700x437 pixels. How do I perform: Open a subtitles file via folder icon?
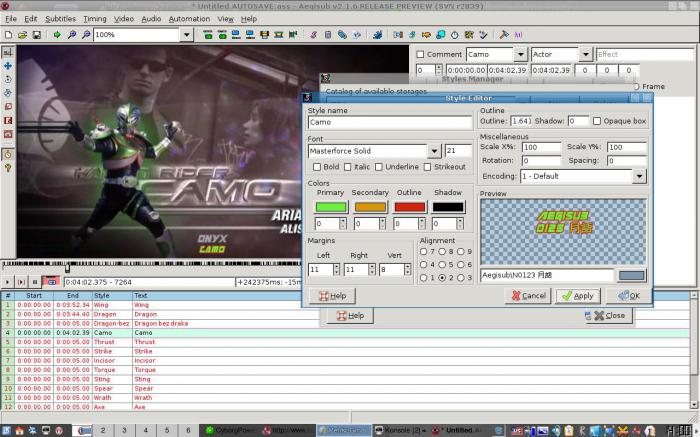(22, 34)
